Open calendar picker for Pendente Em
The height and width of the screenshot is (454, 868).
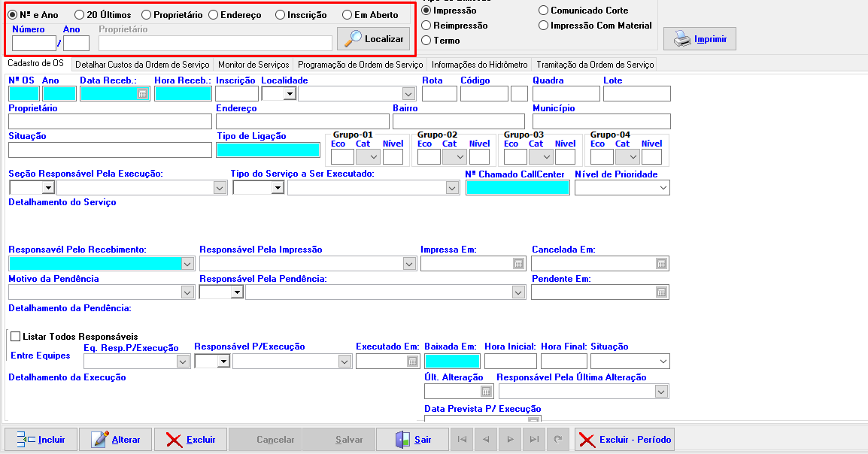(661, 292)
